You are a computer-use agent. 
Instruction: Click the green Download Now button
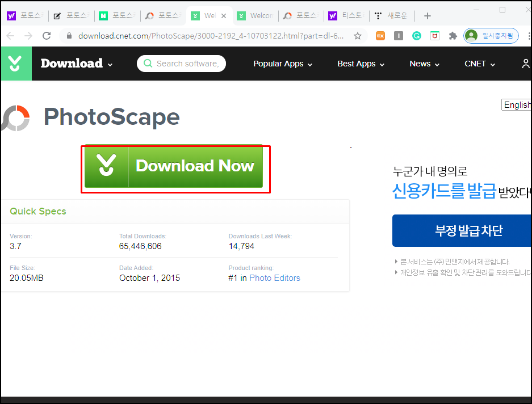(x=173, y=166)
